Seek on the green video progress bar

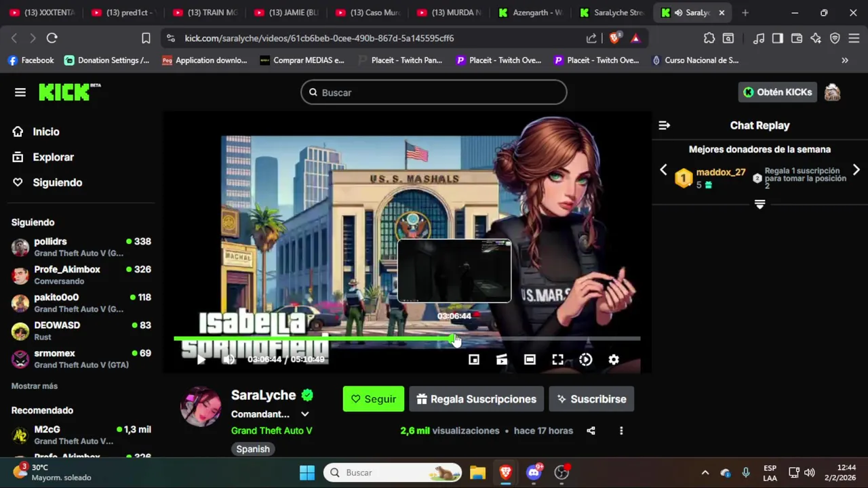point(407,338)
